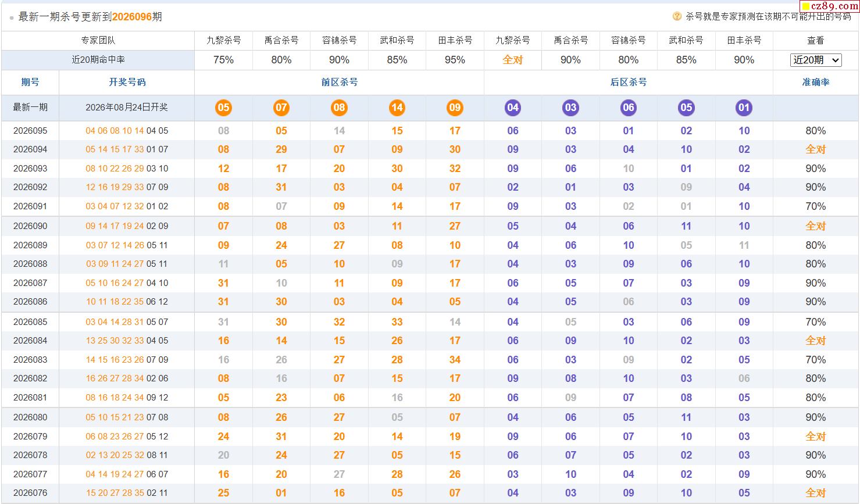The height and width of the screenshot is (504, 860).
Task: Click the 全对 accuracy for issue 2026094
Action: pyautogui.click(x=816, y=149)
